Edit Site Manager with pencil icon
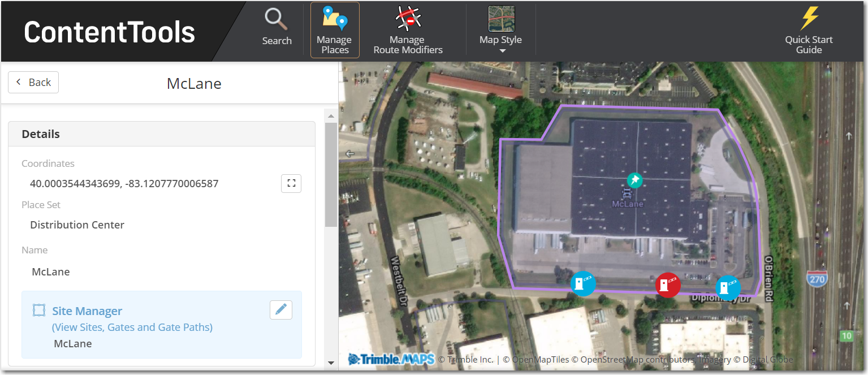The width and height of the screenshot is (868, 375). 281,309
